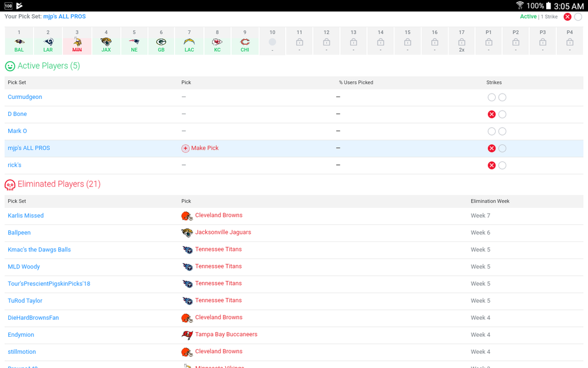The height and width of the screenshot is (368, 588).
Task: Tap locked week 15 slot
Action: tap(407, 41)
